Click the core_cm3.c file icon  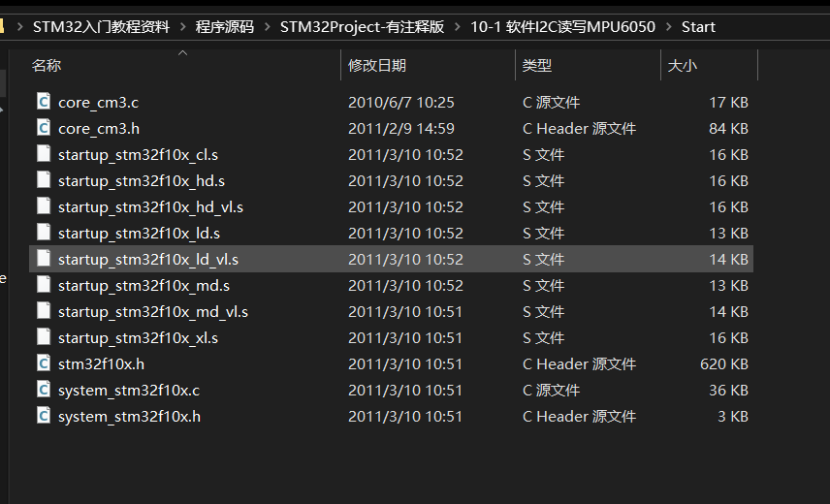[x=44, y=101]
